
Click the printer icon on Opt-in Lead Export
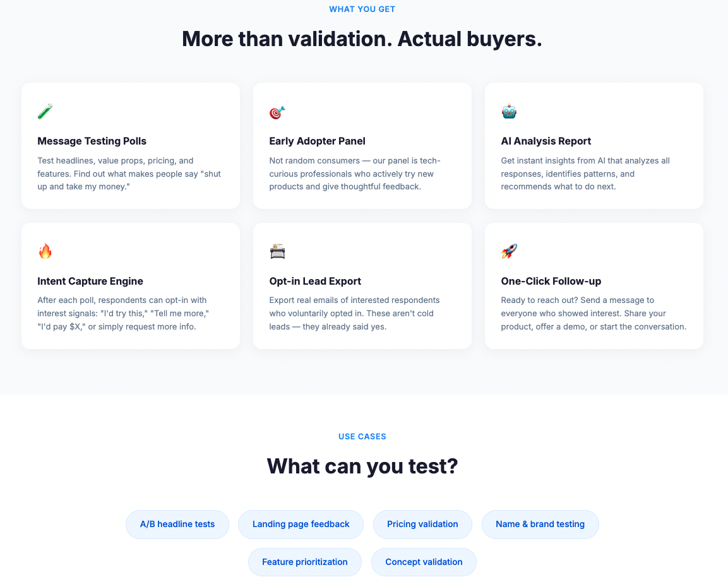pyautogui.click(x=277, y=252)
